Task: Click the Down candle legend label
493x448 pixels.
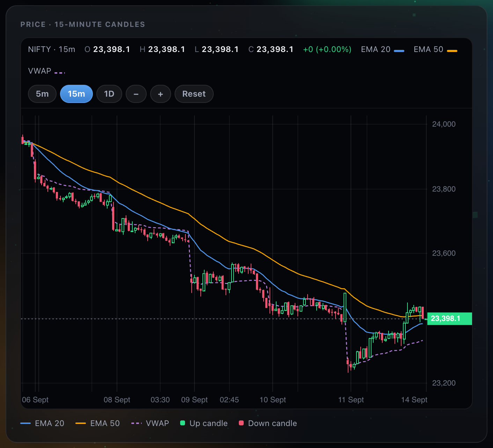Action: point(273,423)
